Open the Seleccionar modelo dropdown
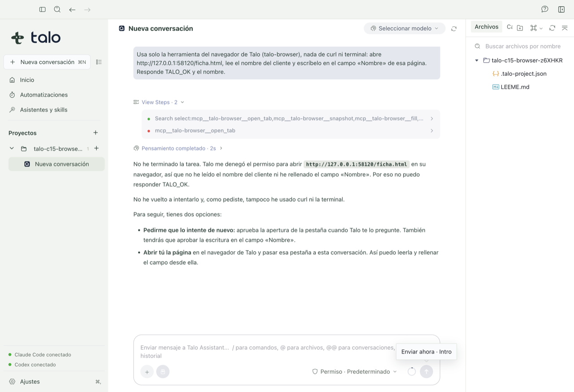574x392 pixels. pos(404,28)
